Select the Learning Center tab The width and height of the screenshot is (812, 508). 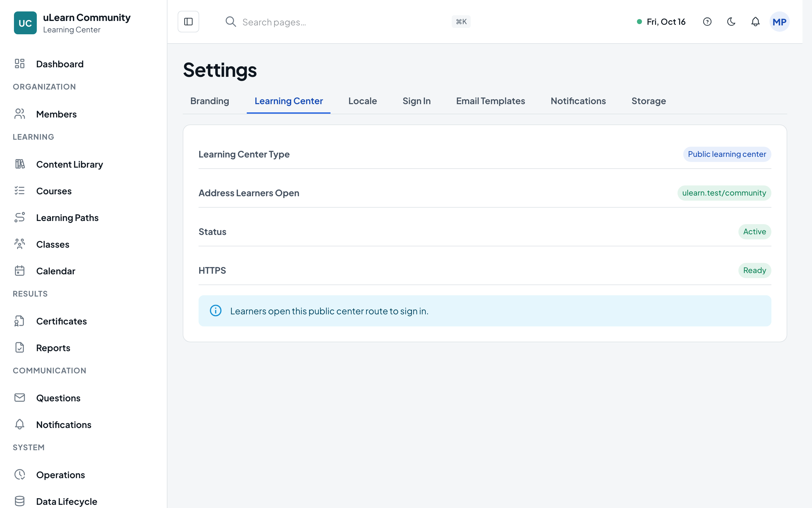pos(289,101)
